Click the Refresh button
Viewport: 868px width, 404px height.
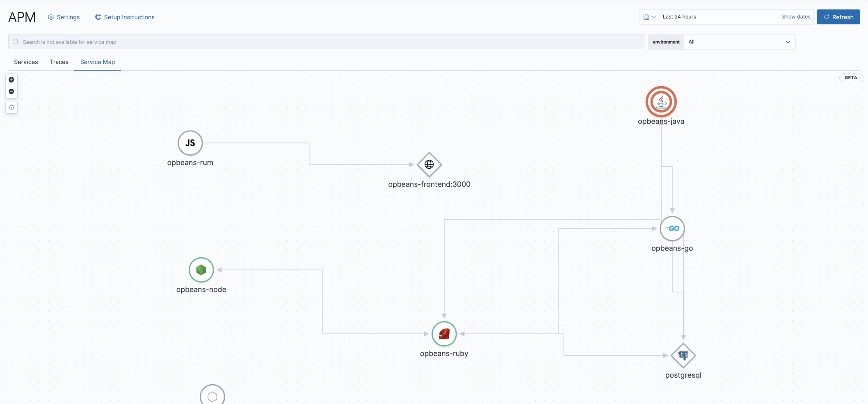coord(838,17)
